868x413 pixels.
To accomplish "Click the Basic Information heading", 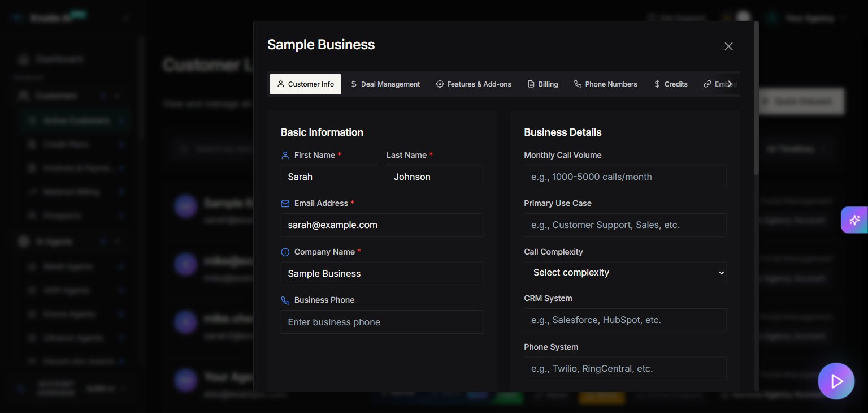I will pyautogui.click(x=322, y=132).
